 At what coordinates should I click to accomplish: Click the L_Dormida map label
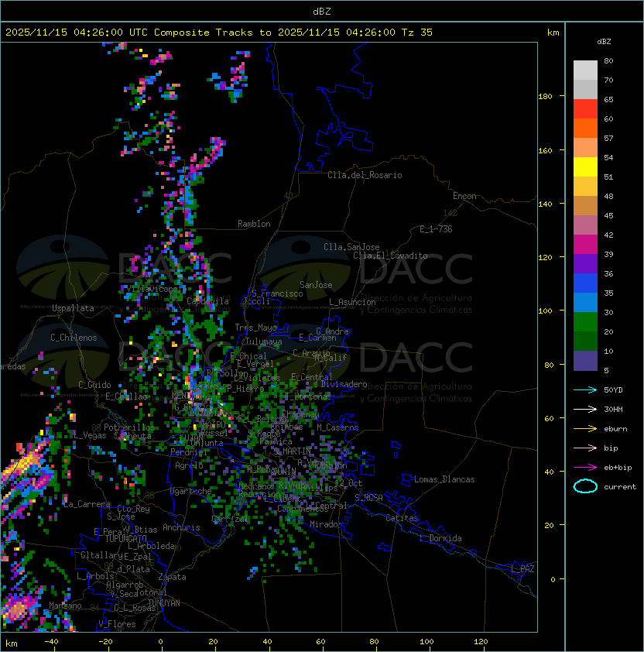(440, 538)
